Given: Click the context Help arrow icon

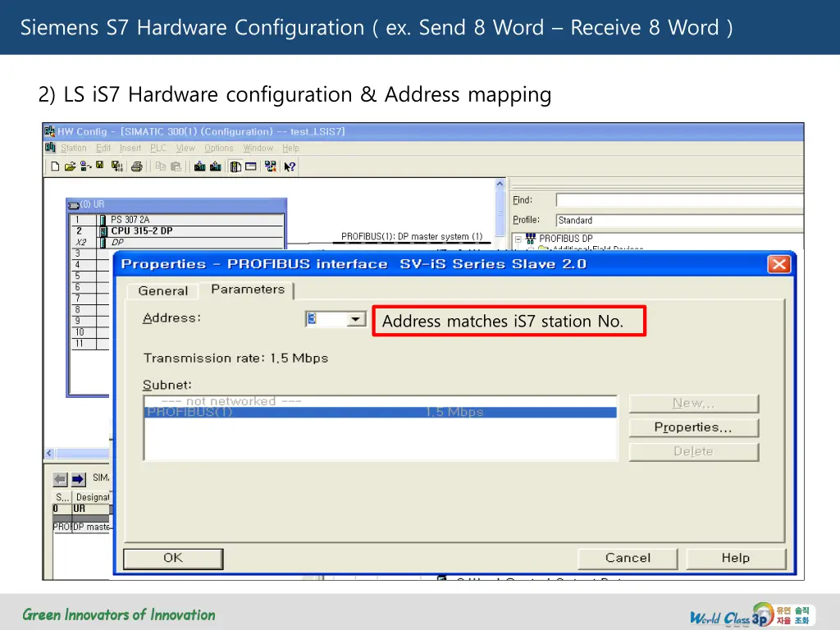Looking at the screenshot, I should [290, 167].
